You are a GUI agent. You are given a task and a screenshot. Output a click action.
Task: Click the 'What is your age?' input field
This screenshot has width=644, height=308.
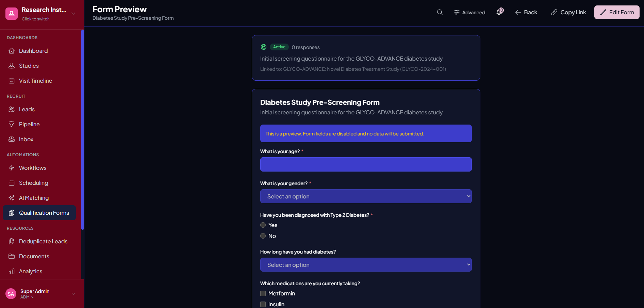(x=366, y=164)
